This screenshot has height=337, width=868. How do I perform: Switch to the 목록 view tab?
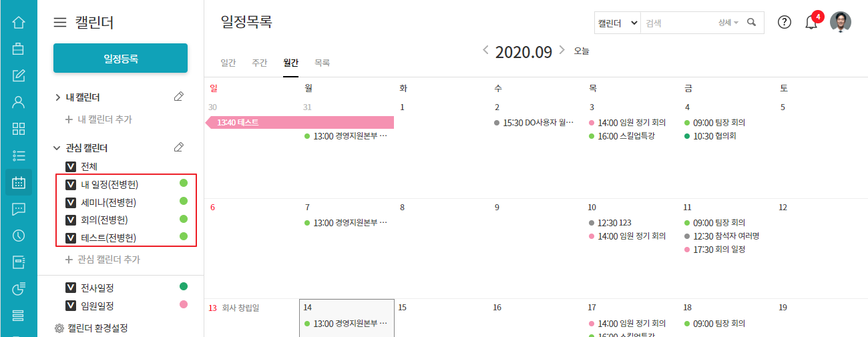click(x=322, y=63)
